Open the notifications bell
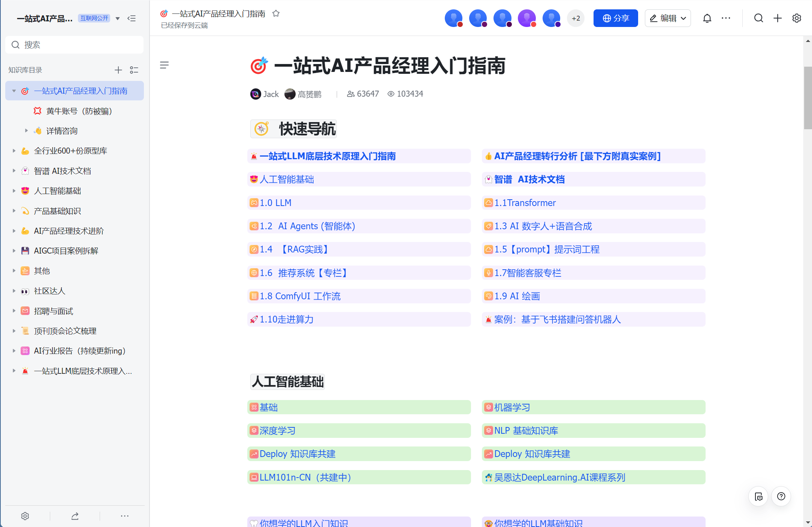812x527 pixels. click(707, 18)
